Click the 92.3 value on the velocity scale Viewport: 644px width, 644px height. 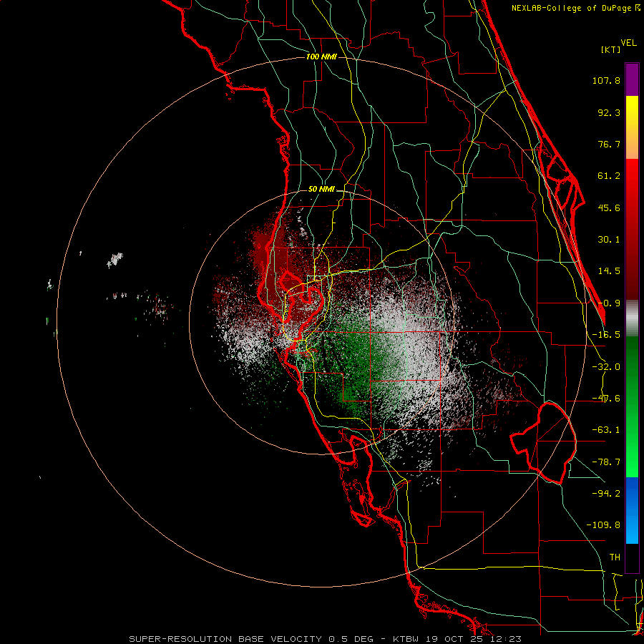coord(609,112)
